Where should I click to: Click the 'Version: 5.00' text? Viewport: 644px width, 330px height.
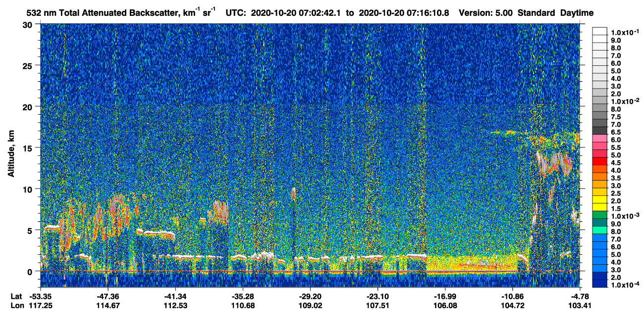(485, 13)
